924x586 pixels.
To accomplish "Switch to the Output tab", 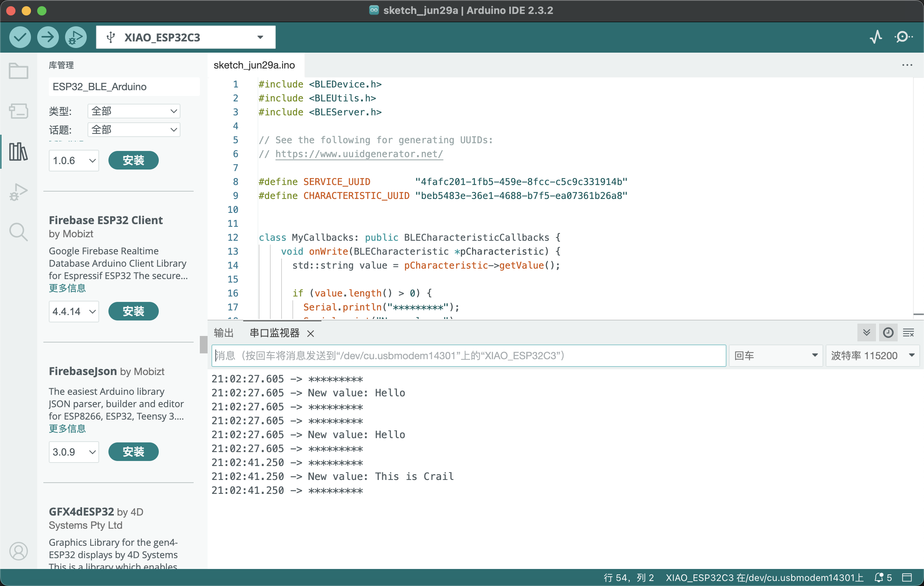I will point(223,333).
